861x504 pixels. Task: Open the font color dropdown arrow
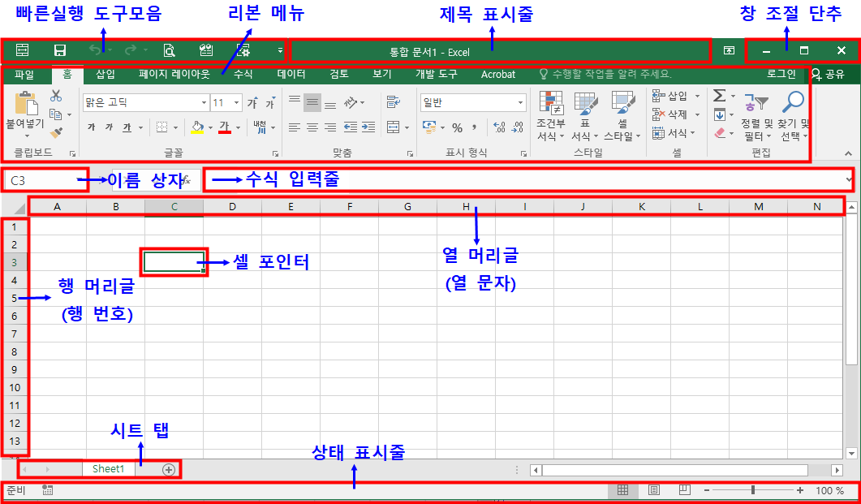238,128
